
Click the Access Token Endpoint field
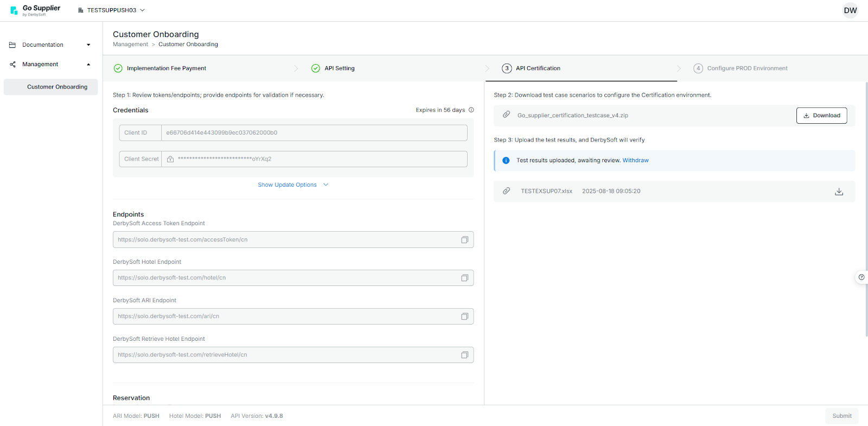(x=293, y=240)
